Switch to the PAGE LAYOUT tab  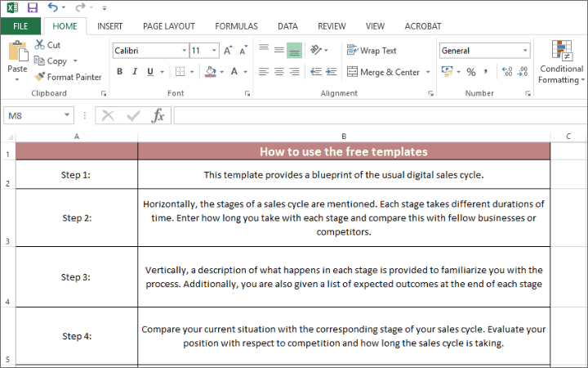click(168, 26)
